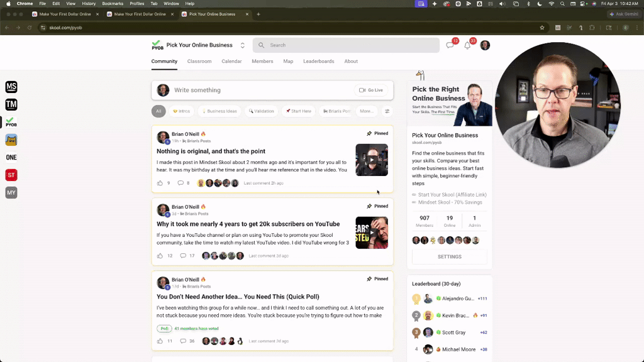Open the Map tab

pos(288,61)
